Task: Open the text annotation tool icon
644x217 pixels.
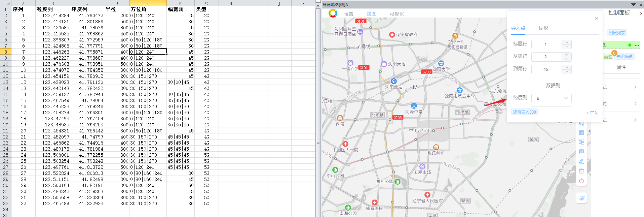Action: [x=581, y=152]
